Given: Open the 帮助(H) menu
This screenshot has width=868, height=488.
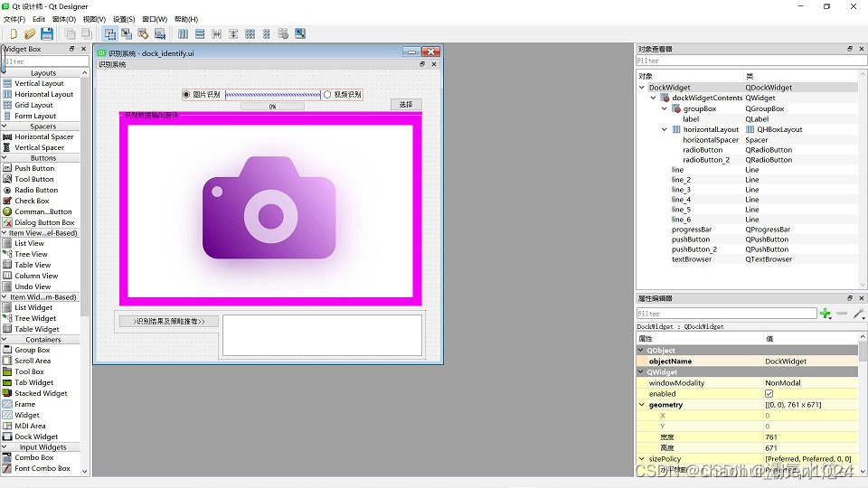Looking at the screenshot, I should [186, 19].
